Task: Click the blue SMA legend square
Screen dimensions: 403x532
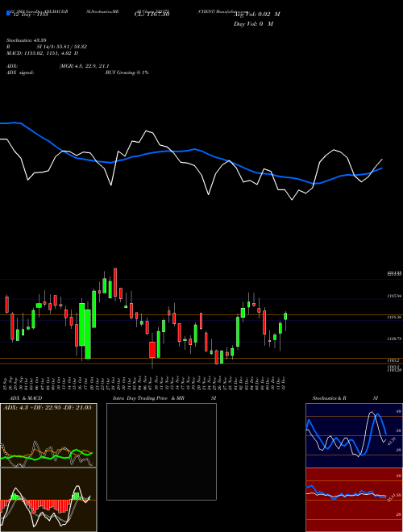Action: click(8, 13)
